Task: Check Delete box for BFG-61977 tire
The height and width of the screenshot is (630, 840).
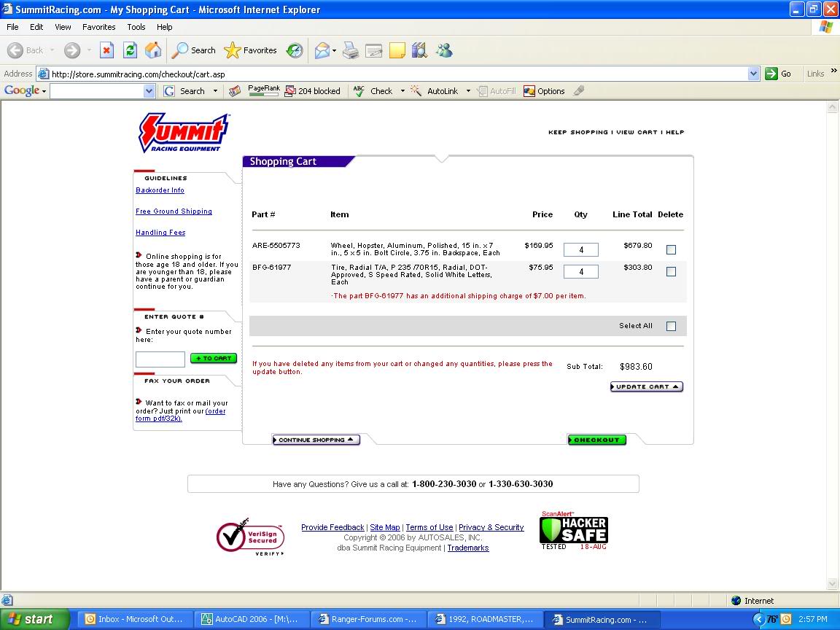Action: click(x=671, y=271)
